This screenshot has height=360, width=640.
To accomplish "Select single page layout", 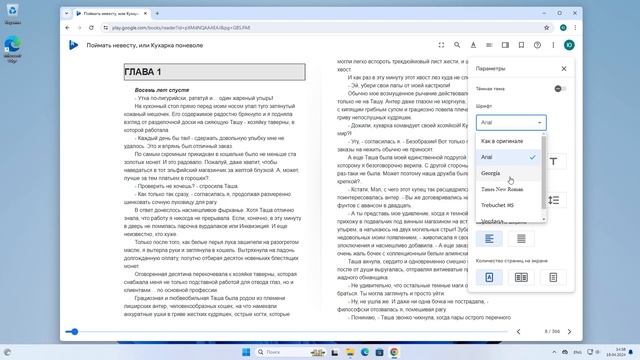I will tap(489, 278).
